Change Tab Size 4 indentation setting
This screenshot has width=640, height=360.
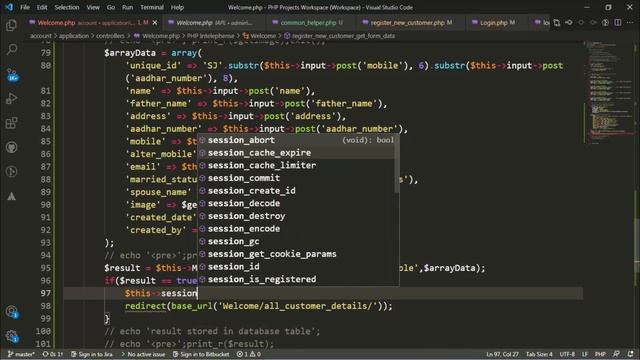click(x=539, y=354)
